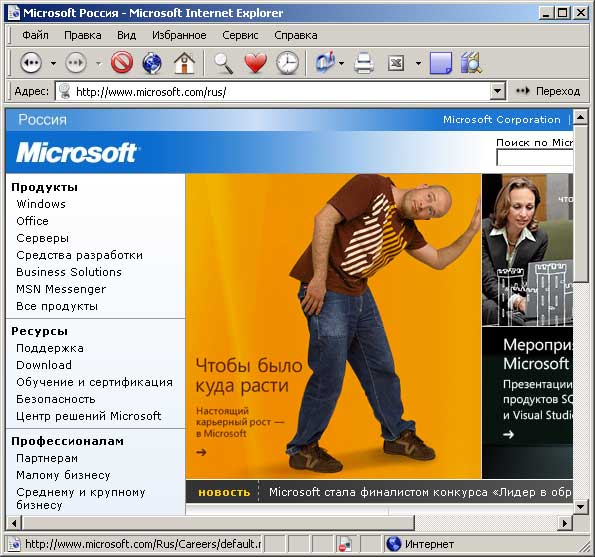Click the Microsoft Corporation header link
The image size is (595, 557).
[502, 120]
